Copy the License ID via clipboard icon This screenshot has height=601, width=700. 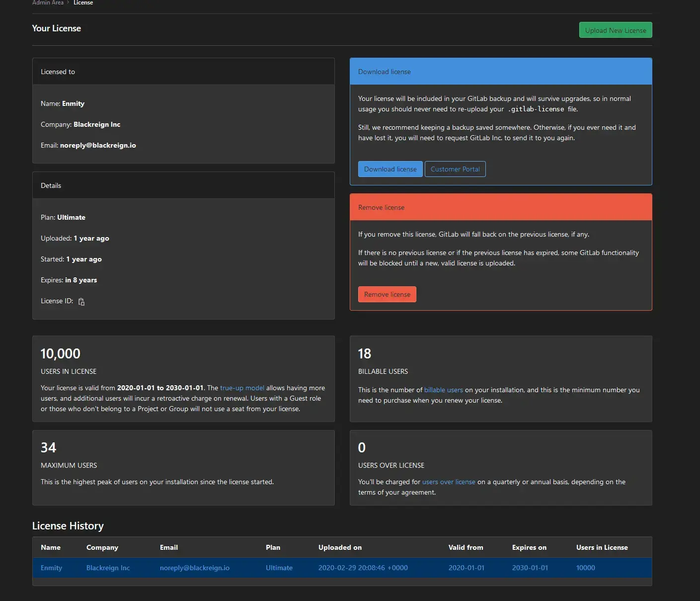81,302
